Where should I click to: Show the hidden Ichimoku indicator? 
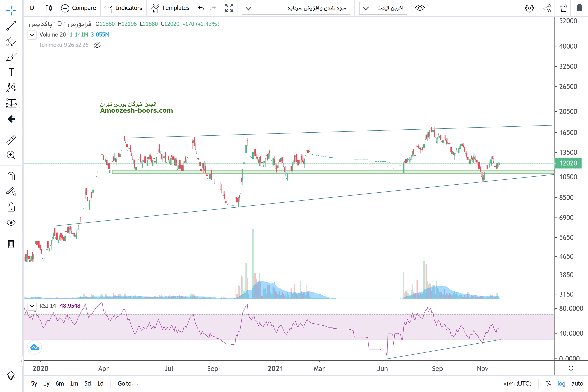coord(97,45)
